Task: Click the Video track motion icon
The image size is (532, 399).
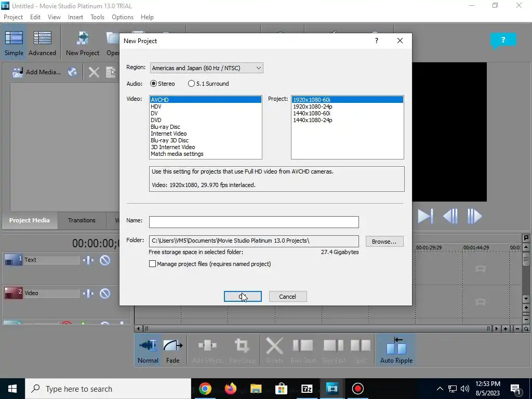Action: click(x=88, y=294)
